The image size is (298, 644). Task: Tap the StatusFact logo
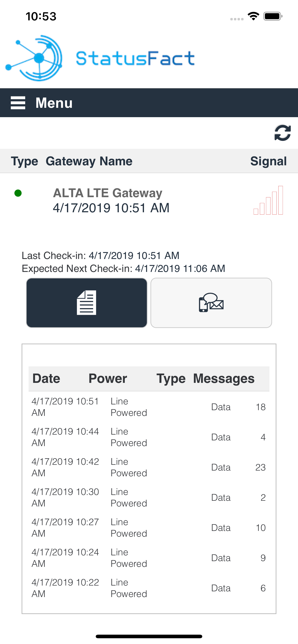tap(100, 58)
